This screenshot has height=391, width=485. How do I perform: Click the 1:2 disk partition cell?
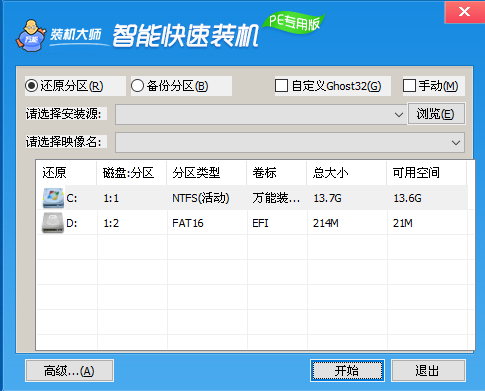[x=111, y=223]
